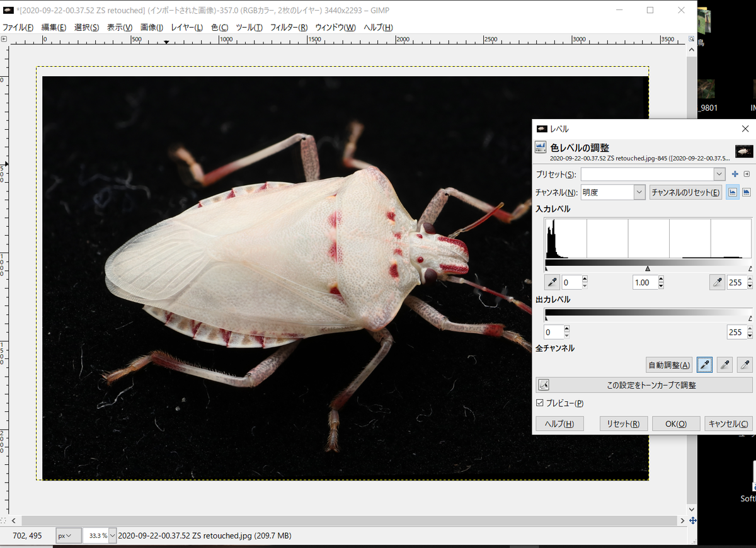This screenshot has width=756, height=548.
Task: Open the preset options menu arrow icon
Action: [747, 174]
